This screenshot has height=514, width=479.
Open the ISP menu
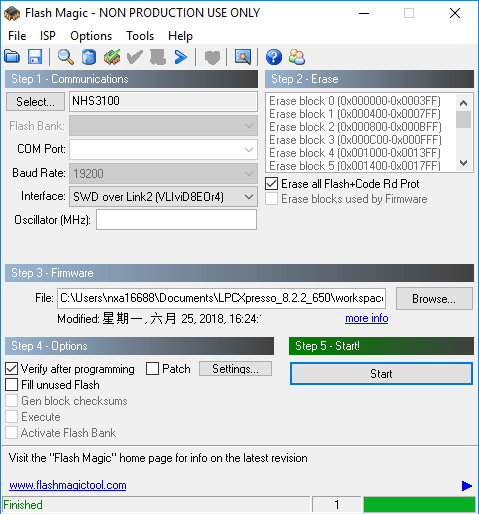48,36
